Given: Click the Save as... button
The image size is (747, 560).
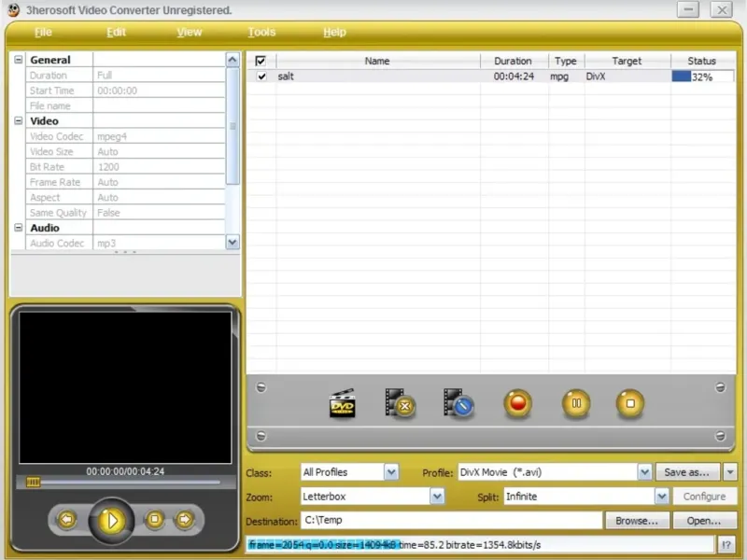Looking at the screenshot, I should pyautogui.click(x=687, y=472).
